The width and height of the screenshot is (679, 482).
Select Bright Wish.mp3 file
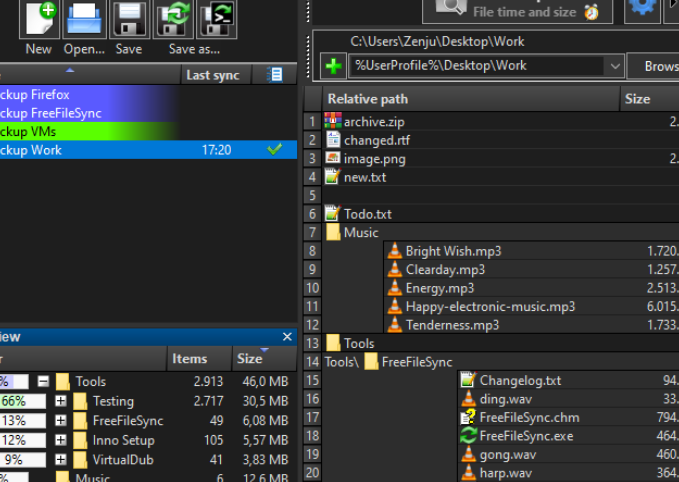(532, 251)
